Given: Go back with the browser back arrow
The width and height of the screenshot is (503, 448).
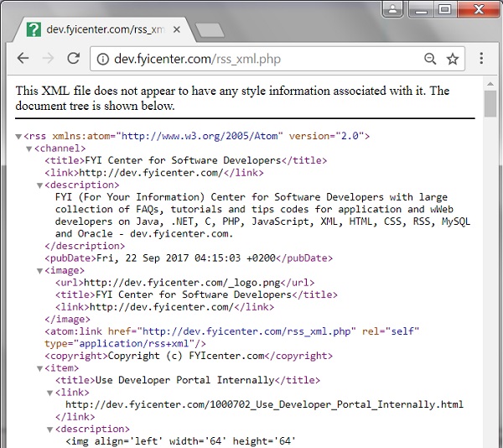Looking at the screenshot, I should (23, 59).
